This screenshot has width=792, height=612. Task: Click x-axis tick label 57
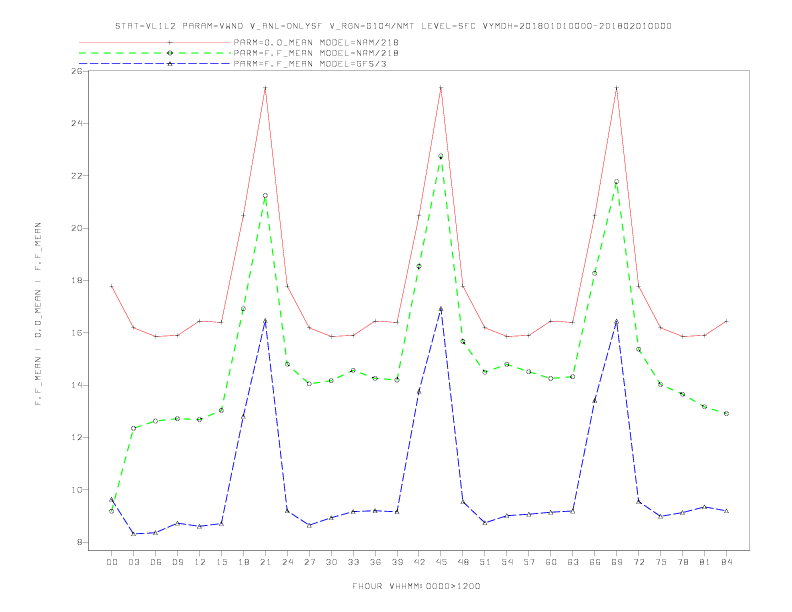pyautogui.click(x=529, y=562)
